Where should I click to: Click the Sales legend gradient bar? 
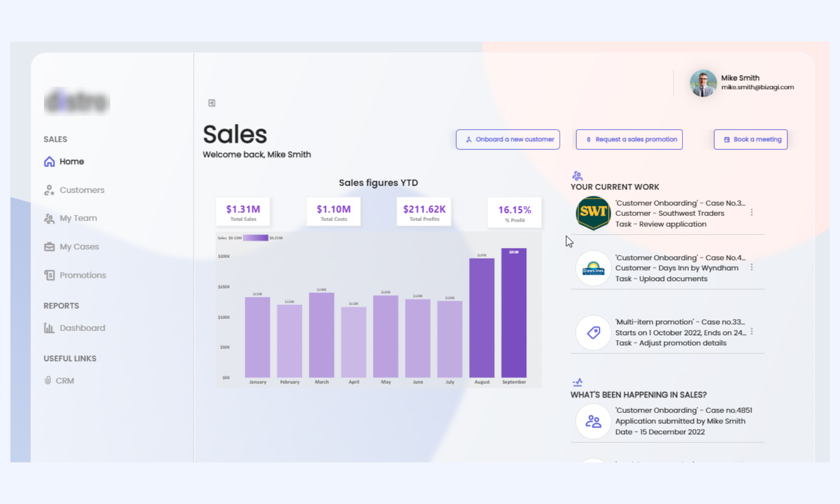(x=255, y=238)
